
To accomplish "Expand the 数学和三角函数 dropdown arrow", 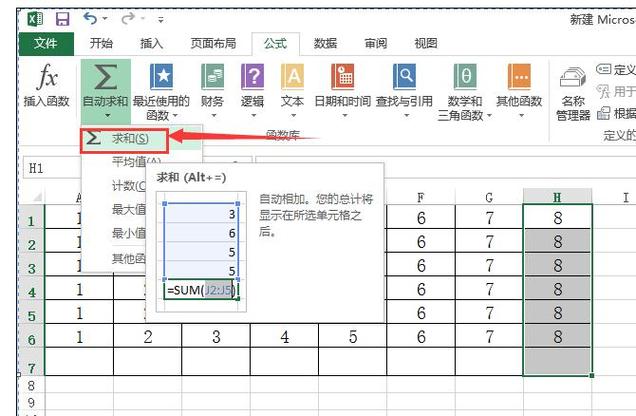I will [x=489, y=116].
